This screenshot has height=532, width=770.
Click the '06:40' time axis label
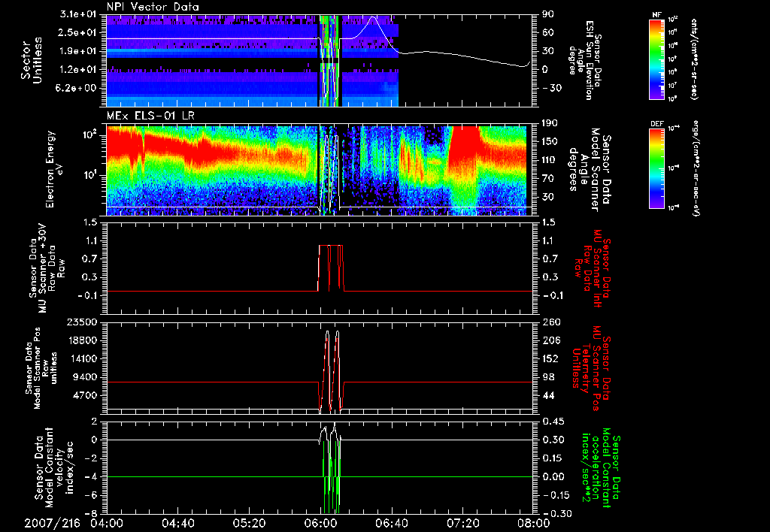(391, 523)
